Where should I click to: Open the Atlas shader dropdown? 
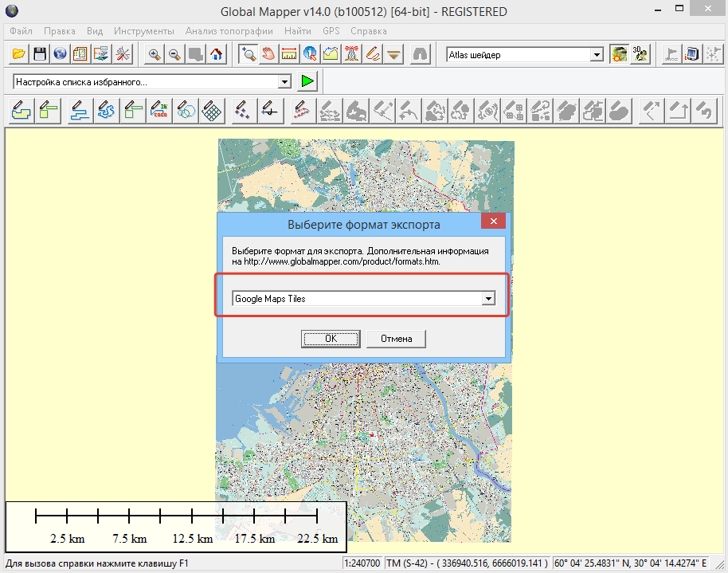(597, 55)
